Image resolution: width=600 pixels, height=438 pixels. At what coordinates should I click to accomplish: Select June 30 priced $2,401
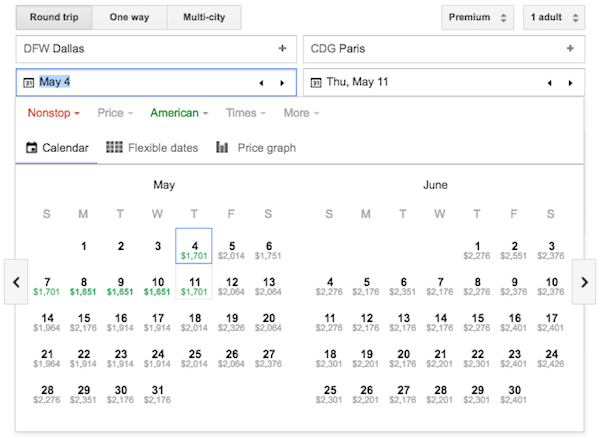click(x=514, y=394)
